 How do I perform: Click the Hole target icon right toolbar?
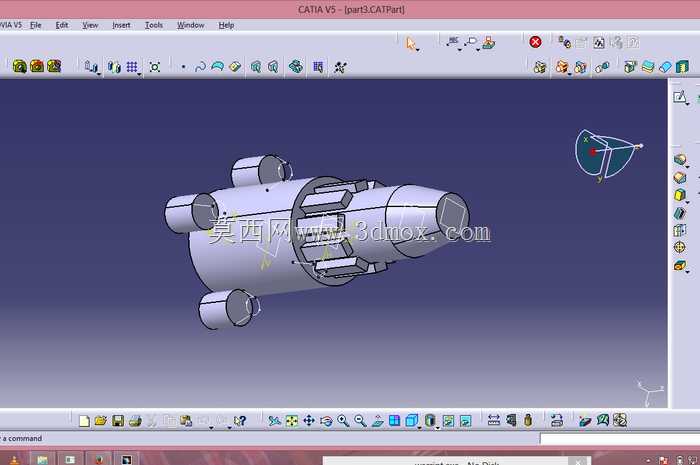tap(679, 247)
